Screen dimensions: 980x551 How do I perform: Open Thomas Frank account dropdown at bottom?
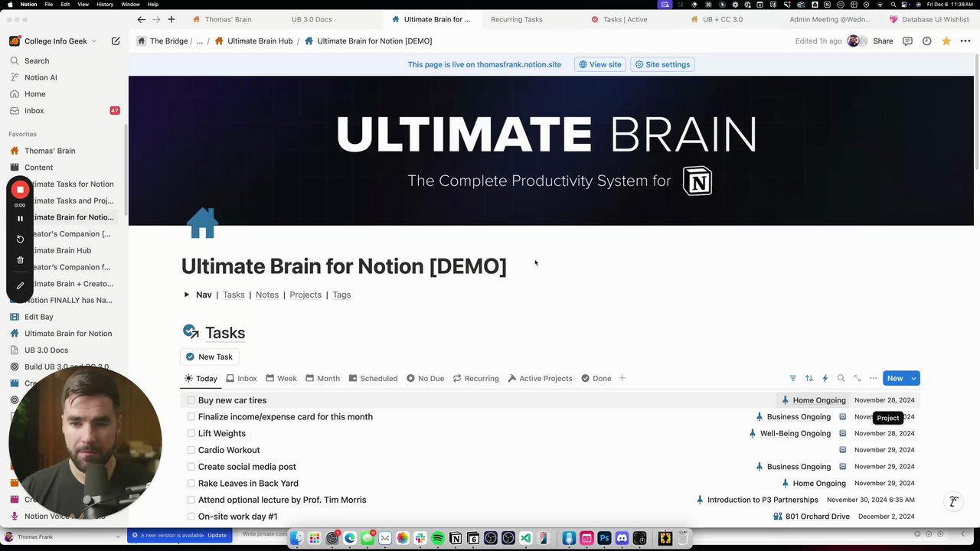click(x=61, y=536)
